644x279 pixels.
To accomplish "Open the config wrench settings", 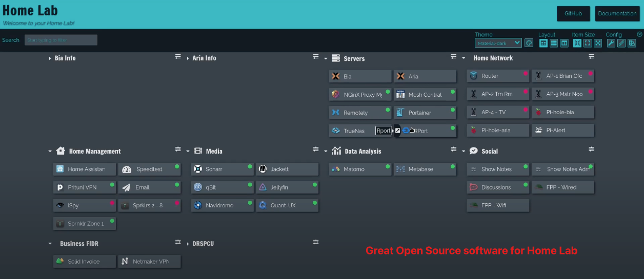I will click(611, 43).
